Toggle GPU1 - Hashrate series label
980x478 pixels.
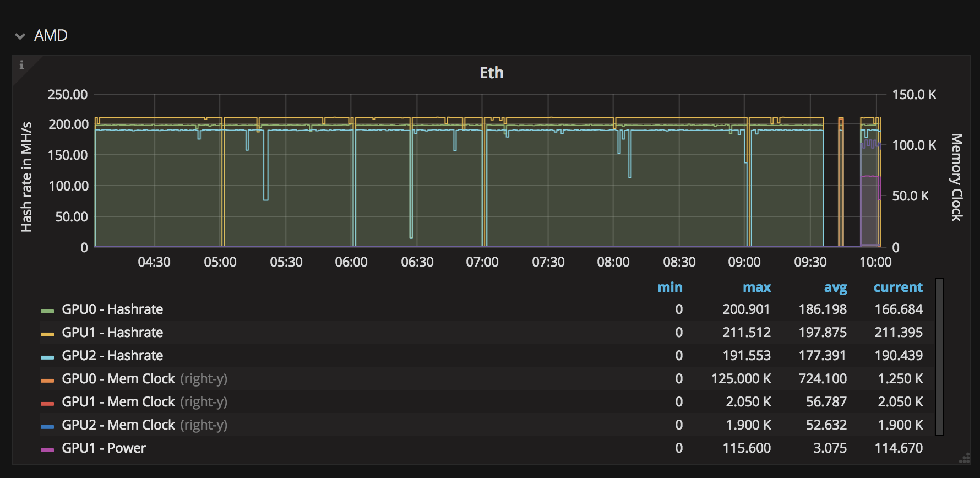[112, 333]
